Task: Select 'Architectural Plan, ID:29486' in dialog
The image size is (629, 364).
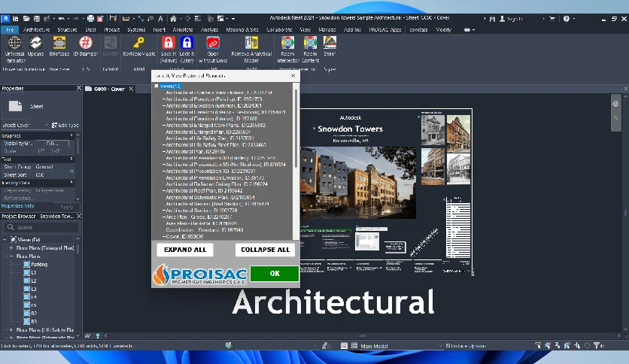Action: point(196,151)
